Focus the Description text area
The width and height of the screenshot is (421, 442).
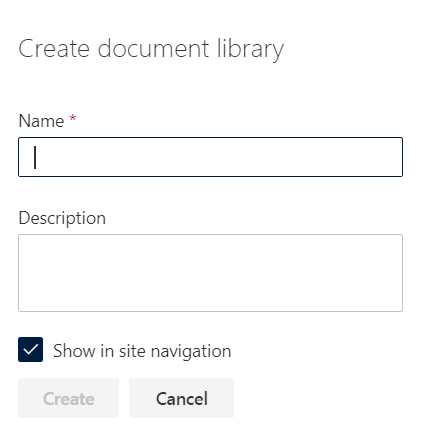pos(210,273)
